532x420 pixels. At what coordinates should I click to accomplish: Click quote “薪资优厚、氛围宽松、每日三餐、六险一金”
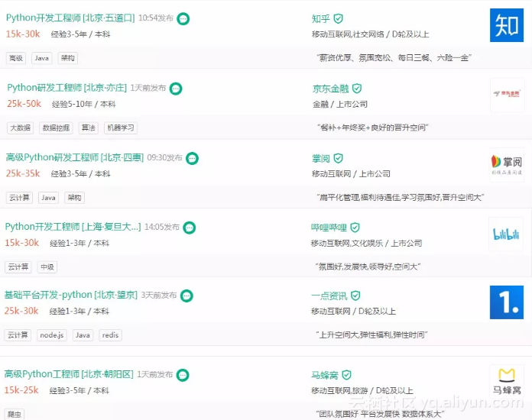[394, 58]
